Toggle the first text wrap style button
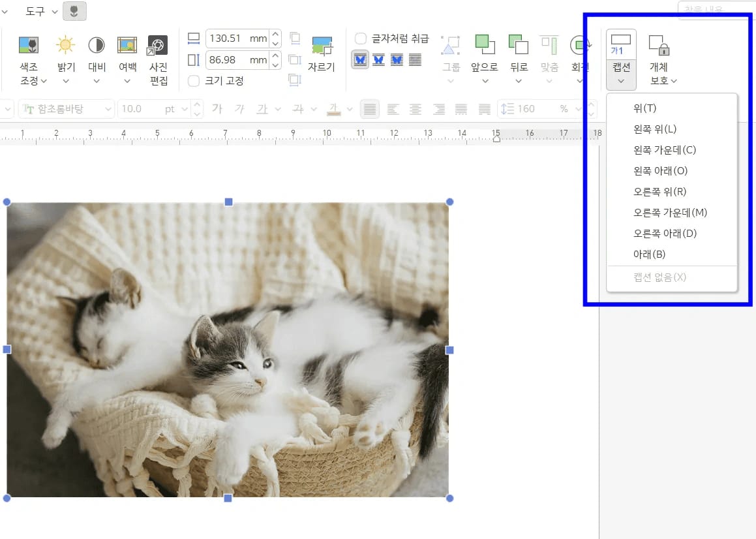The width and height of the screenshot is (756, 539). [x=360, y=60]
